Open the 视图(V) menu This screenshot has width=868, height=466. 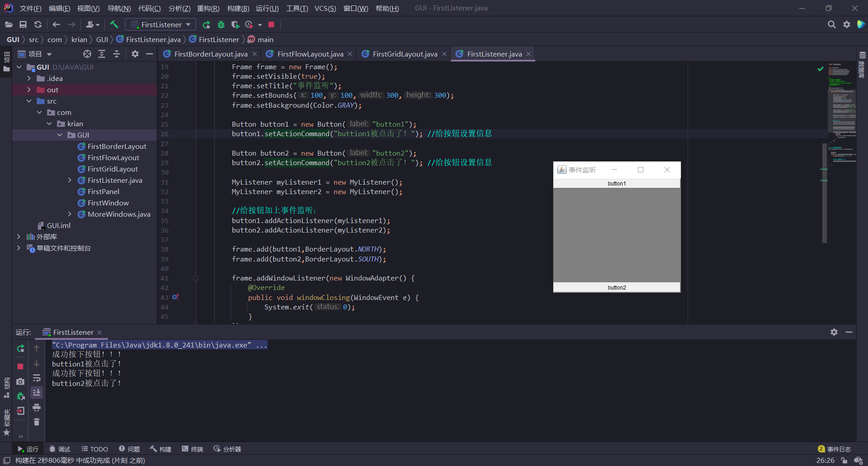point(89,8)
